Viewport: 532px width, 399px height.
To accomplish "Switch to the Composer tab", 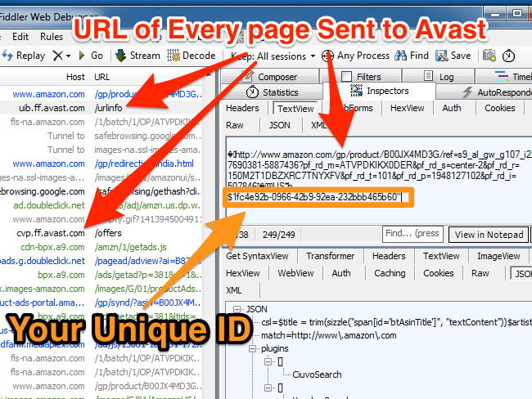I will (270, 77).
